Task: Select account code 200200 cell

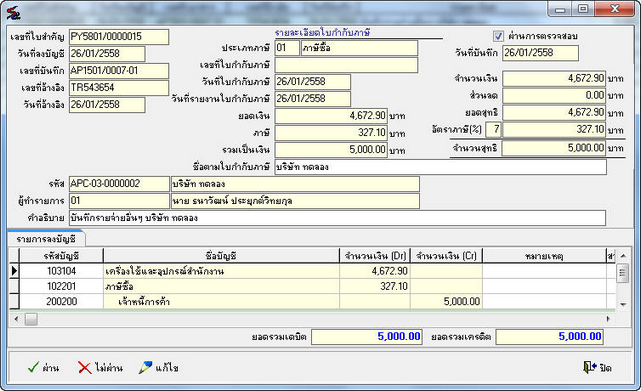Action: click(61, 301)
